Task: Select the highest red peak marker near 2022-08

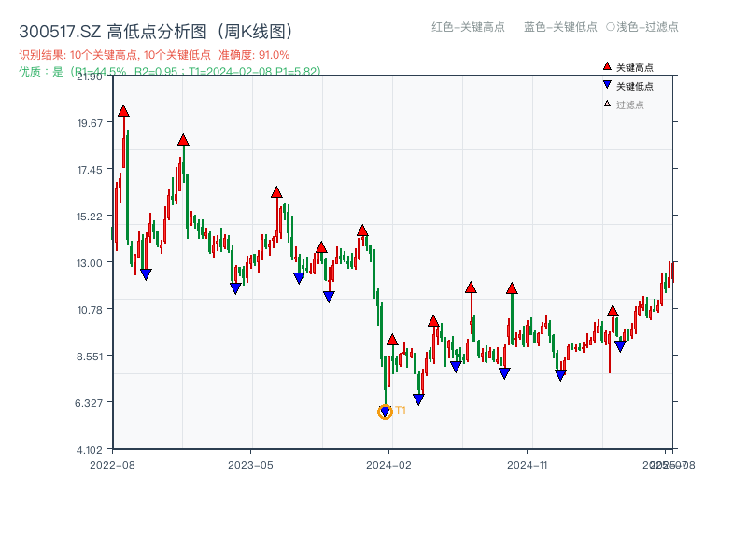Action: coord(123,111)
